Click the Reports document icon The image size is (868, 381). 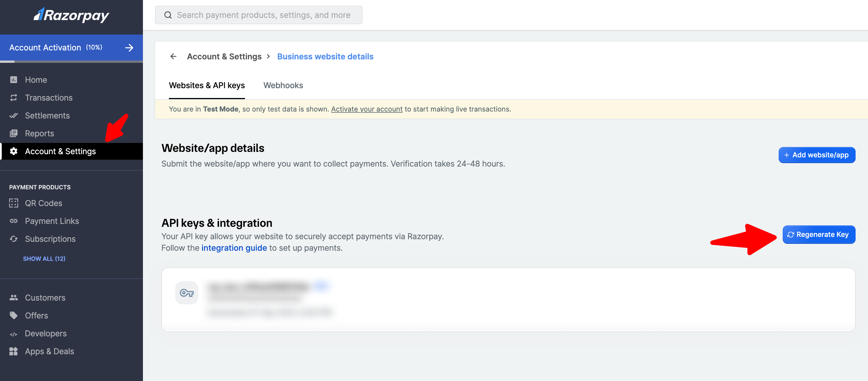[x=14, y=133]
